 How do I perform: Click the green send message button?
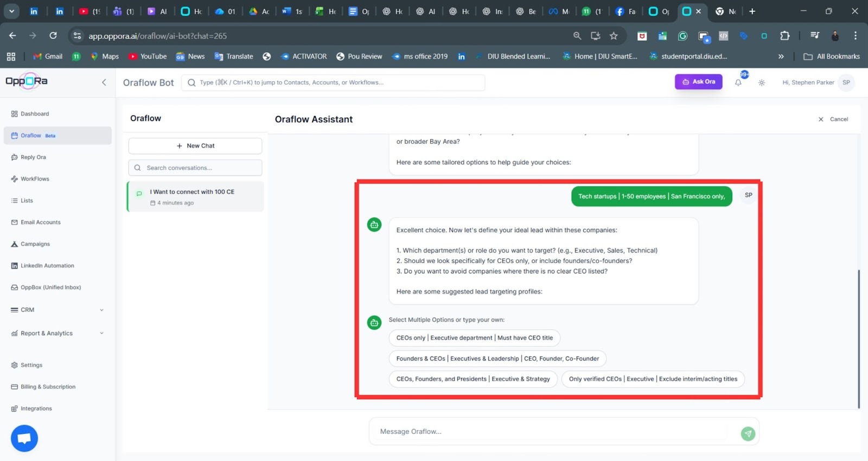[x=748, y=433]
